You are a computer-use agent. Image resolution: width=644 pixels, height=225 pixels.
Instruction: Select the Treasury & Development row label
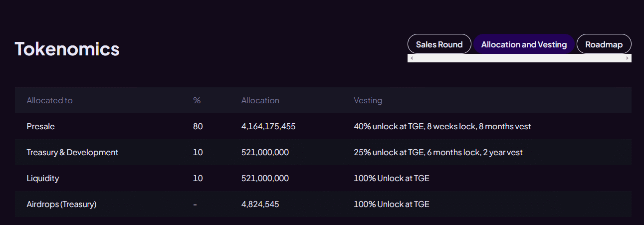(72, 153)
